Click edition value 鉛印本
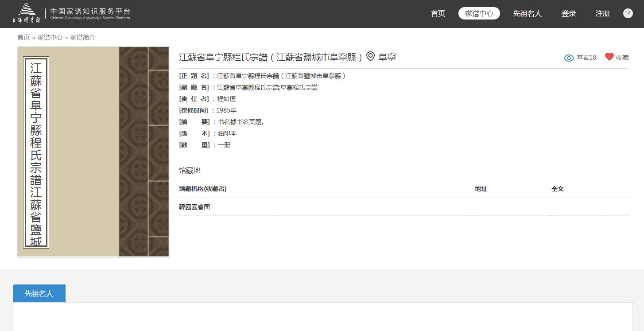Image resolution: width=644 pixels, height=331 pixels. point(227,133)
